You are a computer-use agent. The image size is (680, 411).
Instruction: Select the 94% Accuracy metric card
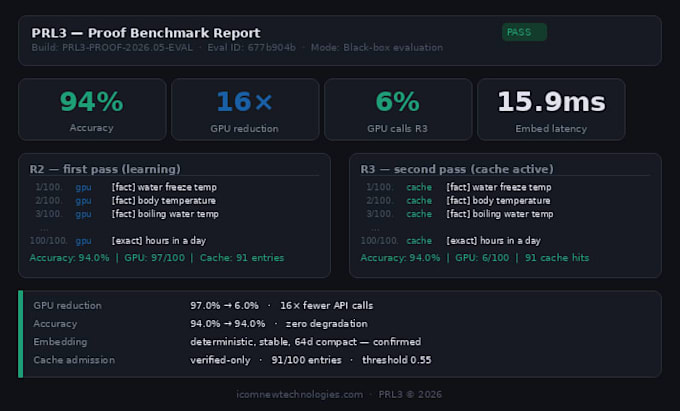[92, 109]
